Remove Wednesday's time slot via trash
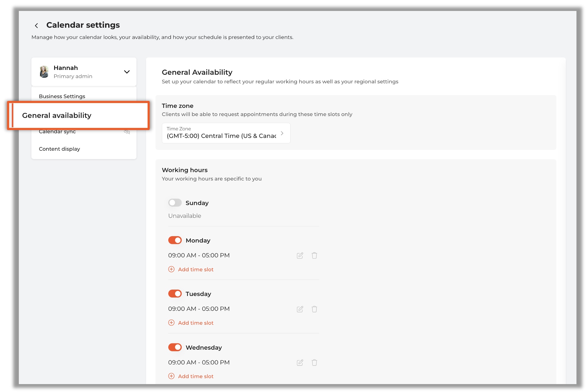 (x=314, y=363)
